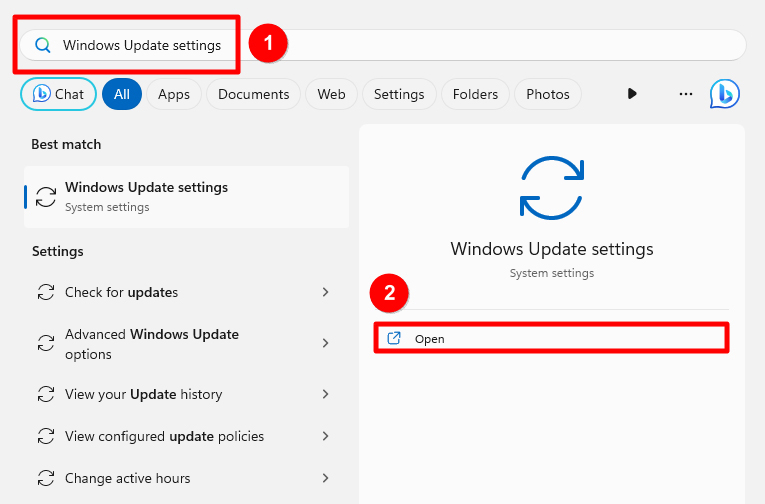Switch to the Documents filter
Image resolution: width=765 pixels, height=504 pixels.
[253, 94]
